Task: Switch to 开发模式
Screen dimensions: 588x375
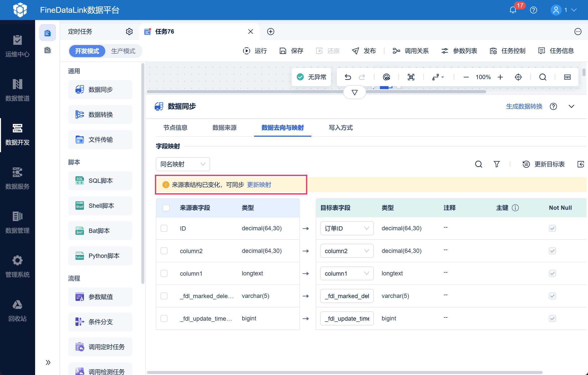Action: [x=87, y=51]
